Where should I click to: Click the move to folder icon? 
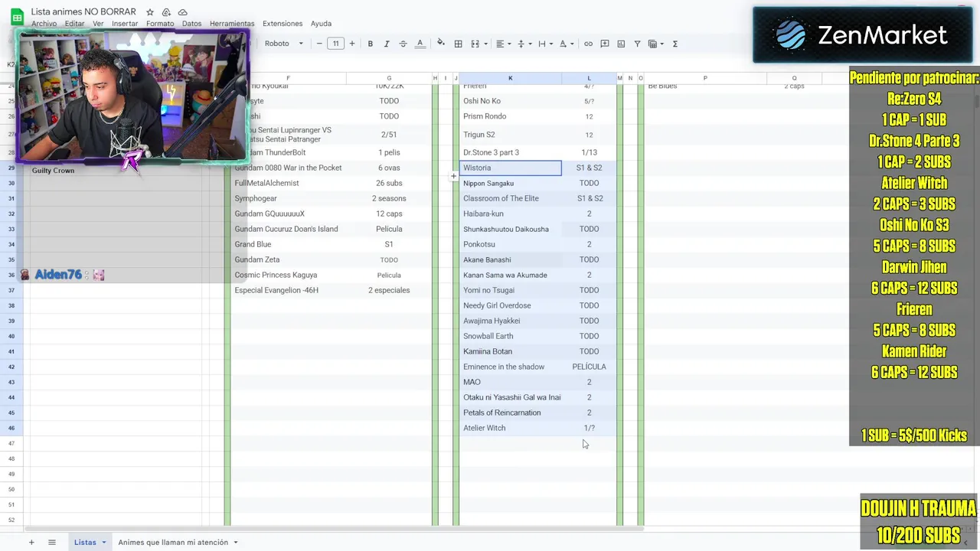coord(166,12)
